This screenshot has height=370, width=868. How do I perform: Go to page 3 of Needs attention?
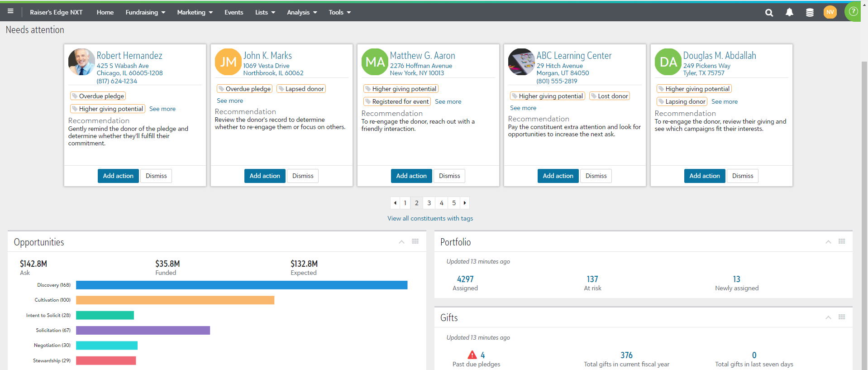(x=429, y=203)
